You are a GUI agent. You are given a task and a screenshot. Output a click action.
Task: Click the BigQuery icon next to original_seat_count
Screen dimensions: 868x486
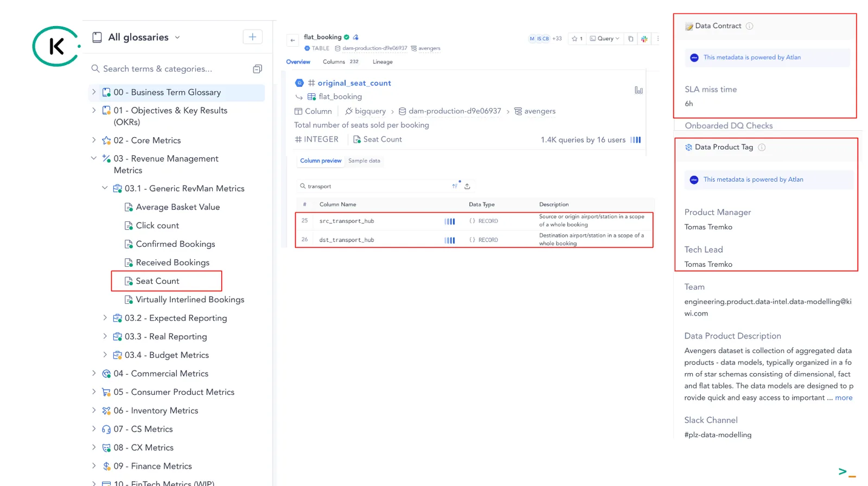pyautogui.click(x=299, y=83)
